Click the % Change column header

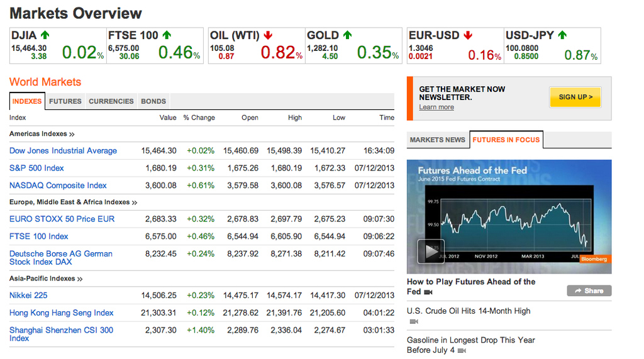[x=199, y=118]
